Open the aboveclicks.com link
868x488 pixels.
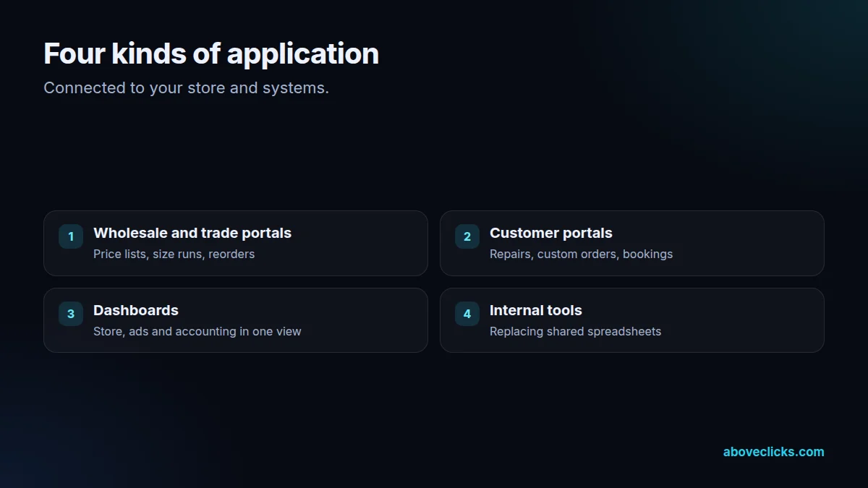point(773,452)
